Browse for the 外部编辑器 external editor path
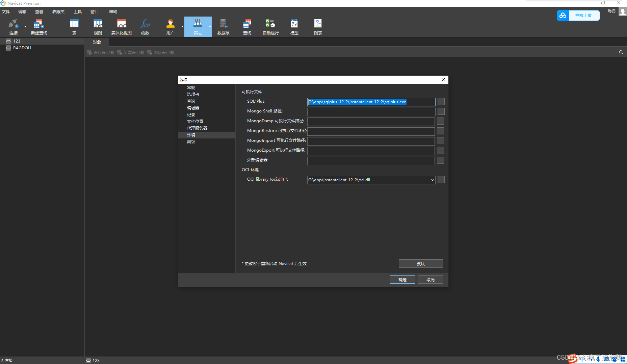Screen dimensions: 627x364 [441, 160]
